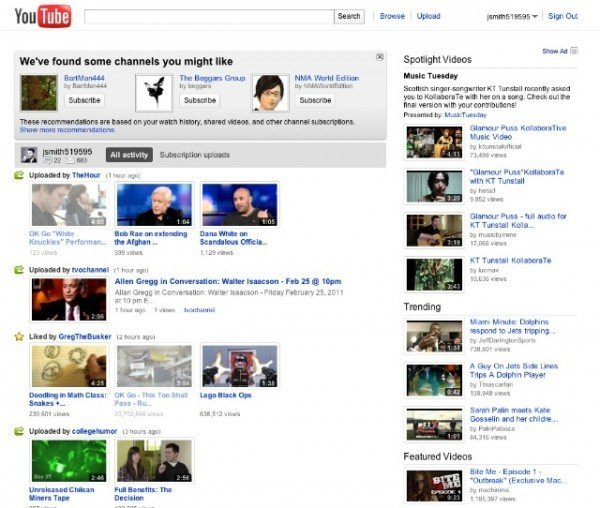Open Bite Me - Episode 1 title link

[x=518, y=476]
